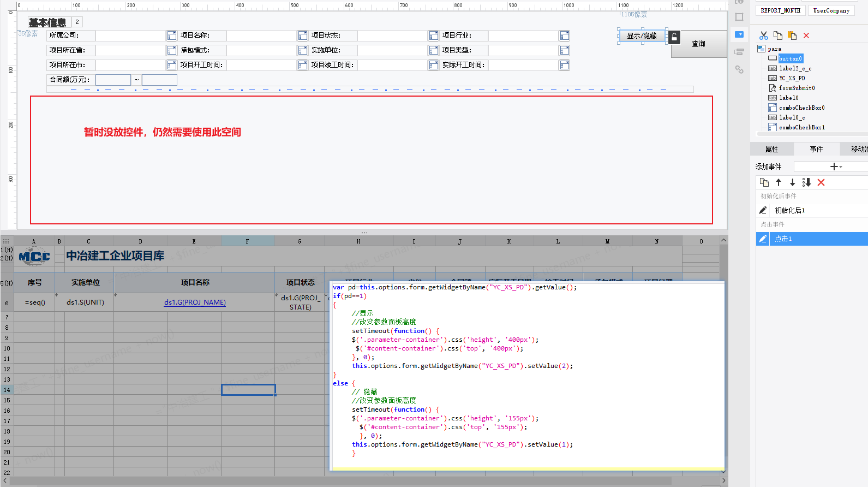Open the 项目名称 combo dropdown
Image resolution: width=868 pixels, height=487 pixels.
click(302, 35)
